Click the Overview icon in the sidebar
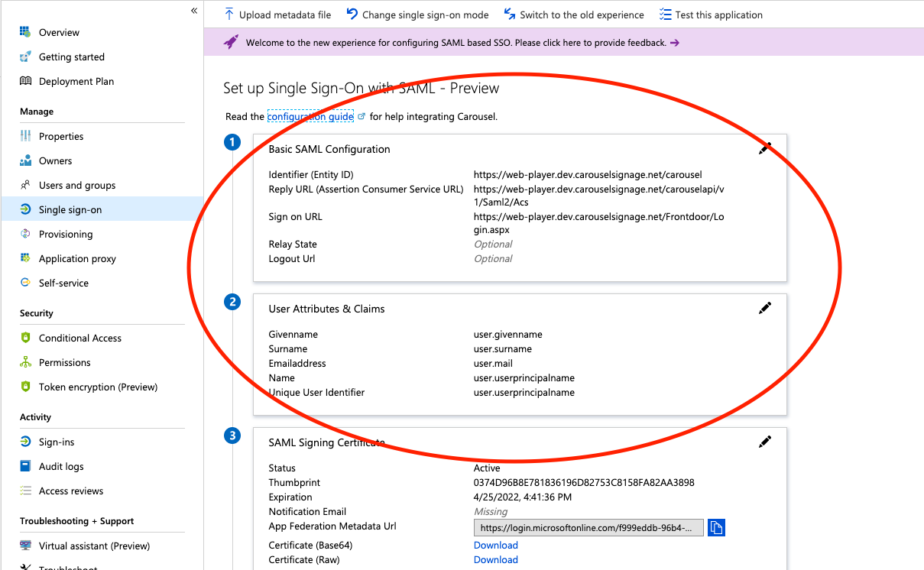Viewport: 924px width, 570px height. [25, 33]
